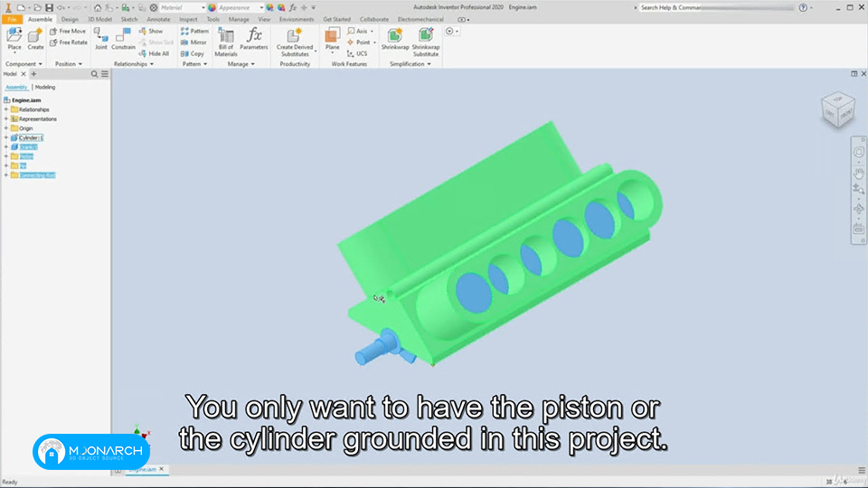The width and height of the screenshot is (868, 488).
Task: Close the Engine.iam document tab
Action: (x=162, y=469)
